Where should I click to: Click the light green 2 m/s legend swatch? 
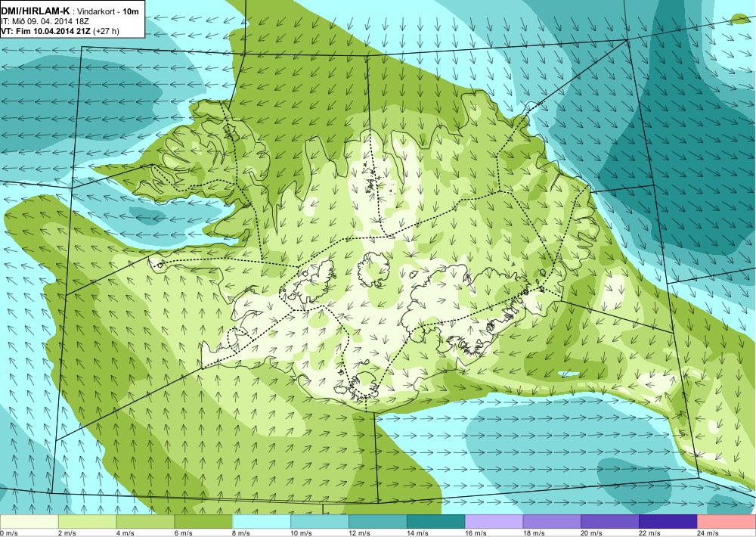[87, 522]
